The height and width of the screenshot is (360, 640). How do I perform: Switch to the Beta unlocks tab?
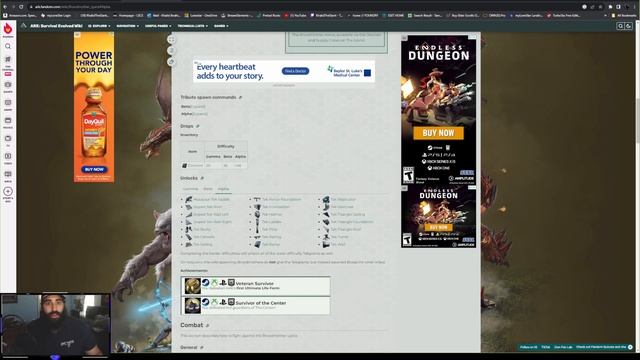208,189
